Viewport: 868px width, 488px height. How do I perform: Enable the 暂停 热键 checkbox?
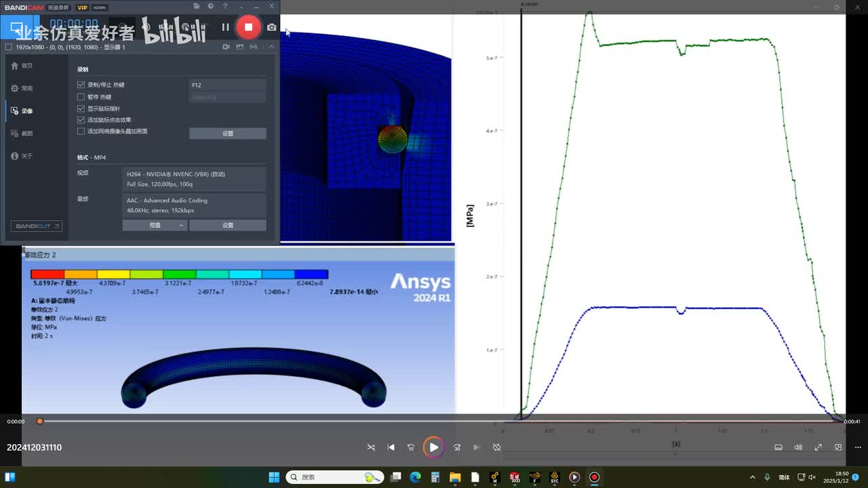81,97
